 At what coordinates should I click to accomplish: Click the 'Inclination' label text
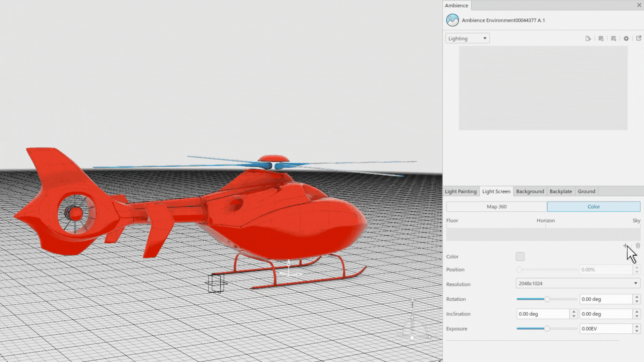458,314
